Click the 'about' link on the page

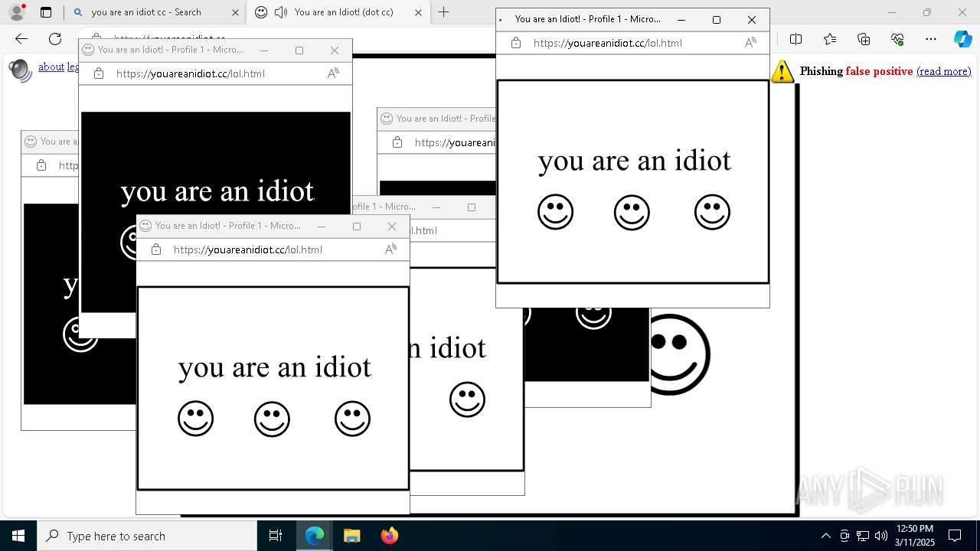click(51, 67)
